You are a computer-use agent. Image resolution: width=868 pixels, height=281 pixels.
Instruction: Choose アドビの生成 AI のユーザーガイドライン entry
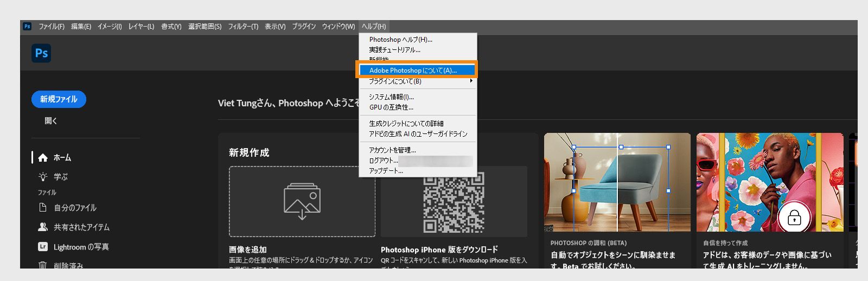pyautogui.click(x=418, y=134)
